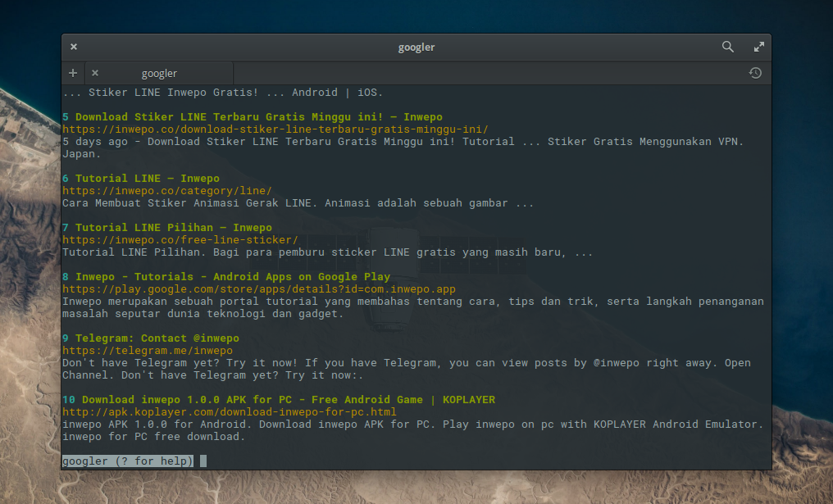The width and height of the screenshot is (833, 504).
Task: Add a new terminal tab
Action: pos(73,73)
